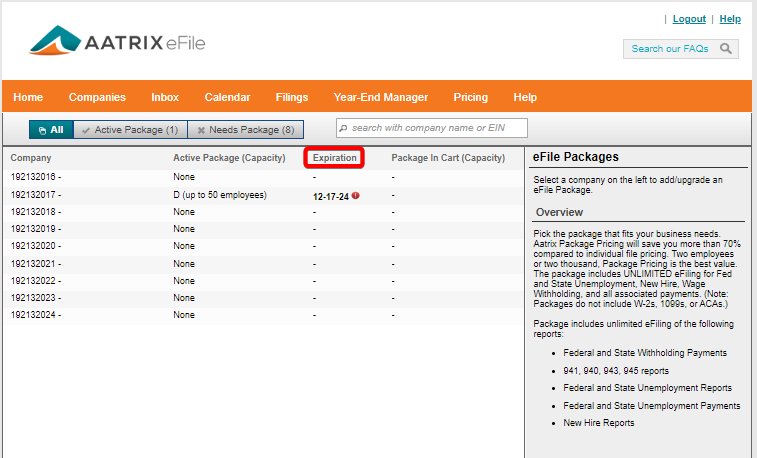Select company 192132024 row
This screenshot has width=757, height=458.
coord(264,315)
